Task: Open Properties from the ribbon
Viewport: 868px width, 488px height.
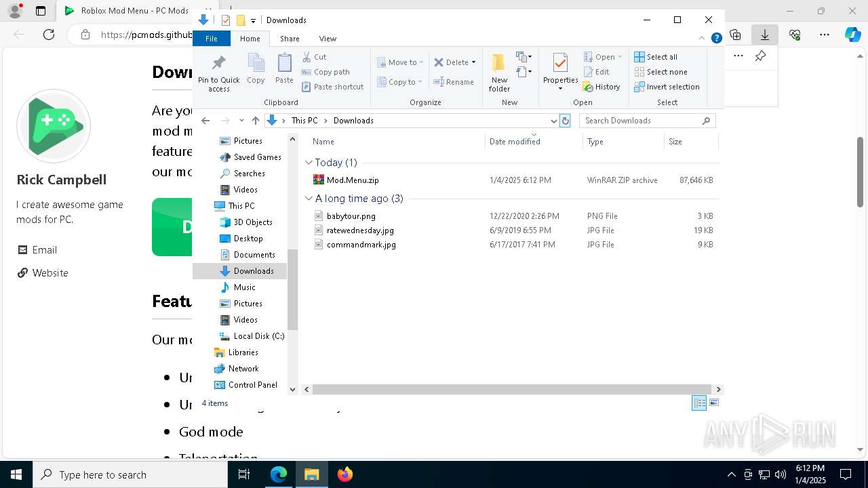Action: point(560,68)
